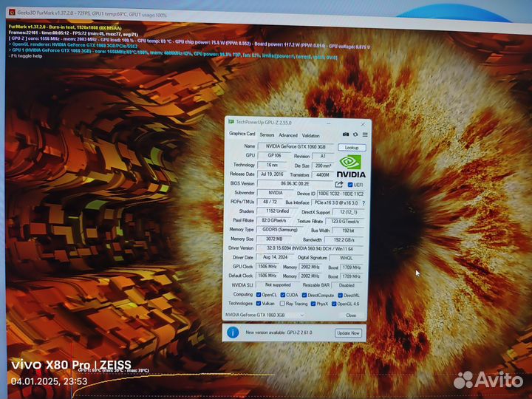532x399 pixels.
Task: Click the Name field NVIDIA GeForce GTX 1060 3GB
Action: coord(296,146)
